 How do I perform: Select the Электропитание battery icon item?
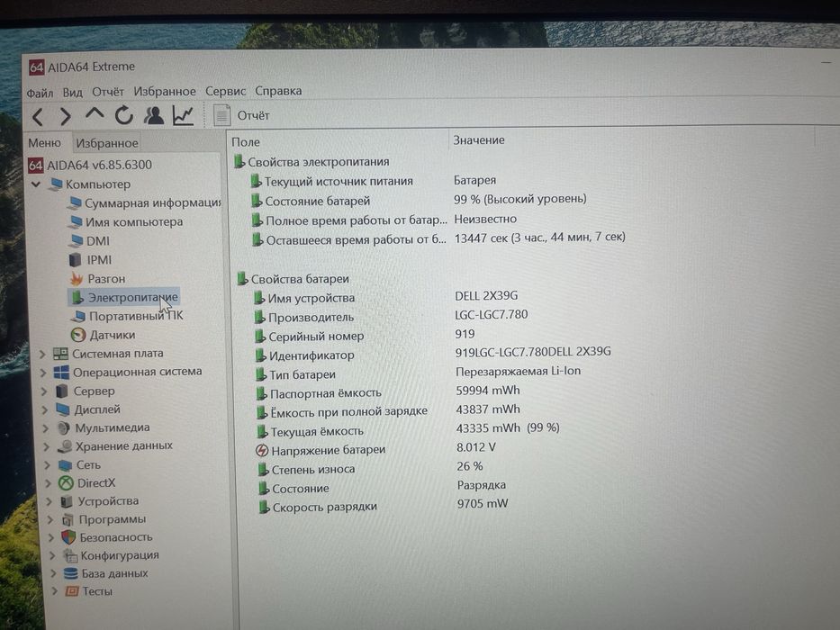click(x=123, y=297)
